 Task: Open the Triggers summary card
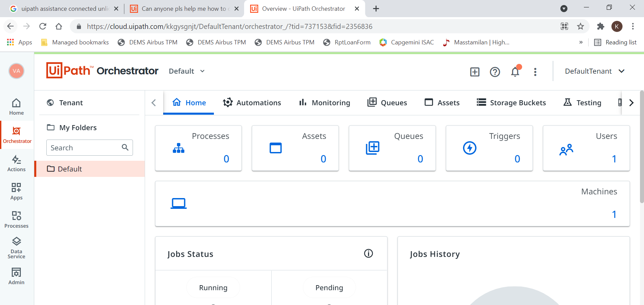[x=489, y=148]
